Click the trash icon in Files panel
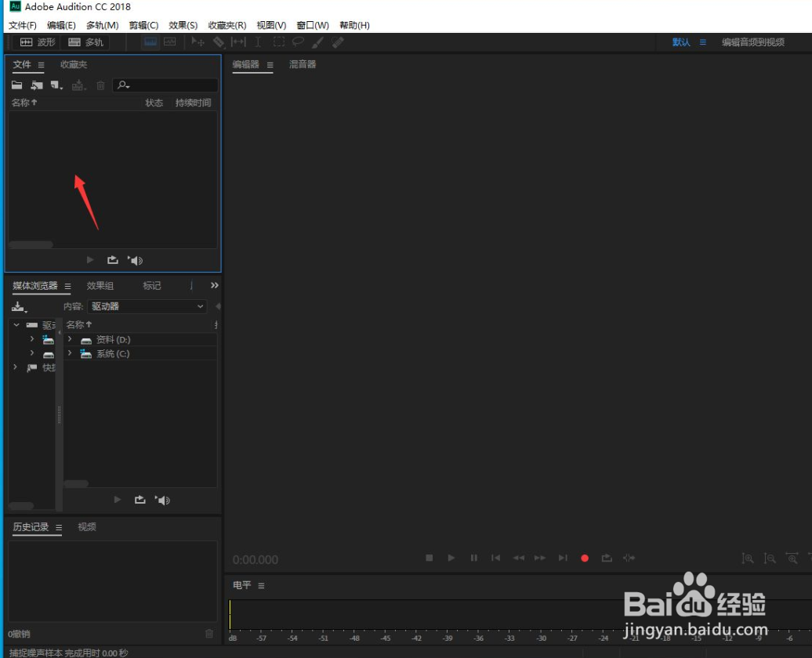Screen dimensions: 812x658 (x=100, y=85)
